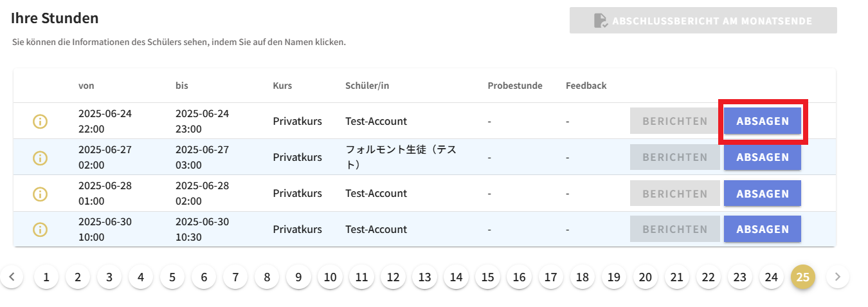Click the 'Feedback' column header
Image resolution: width=868 pixels, height=307 pixels.
click(x=586, y=86)
